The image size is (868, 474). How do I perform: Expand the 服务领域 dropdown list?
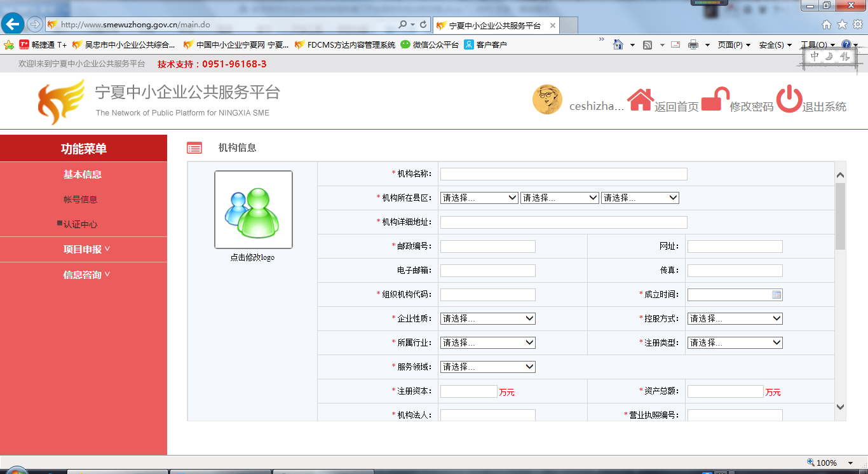487,367
